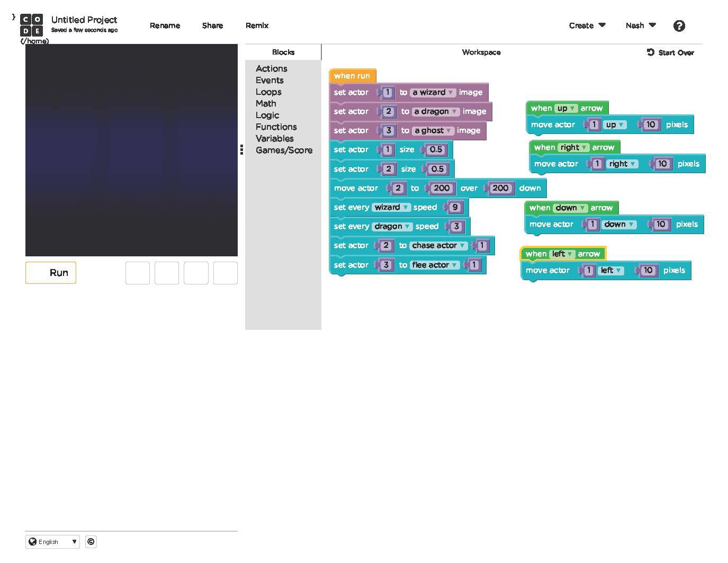The height and width of the screenshot is (563, 728).
Task: Click the Remix button
Action: [x=257, y=25]
